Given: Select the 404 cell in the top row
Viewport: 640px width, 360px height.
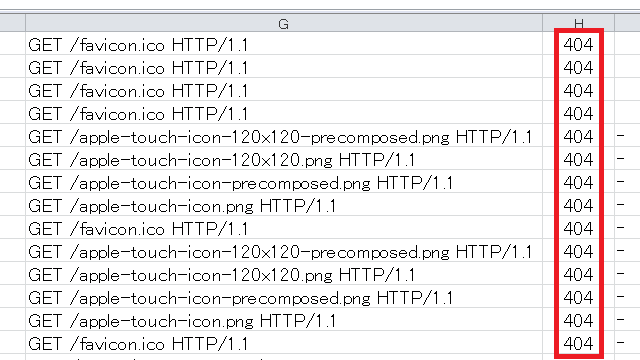Looking at the screenshot, I should click(x=578, y=44).
